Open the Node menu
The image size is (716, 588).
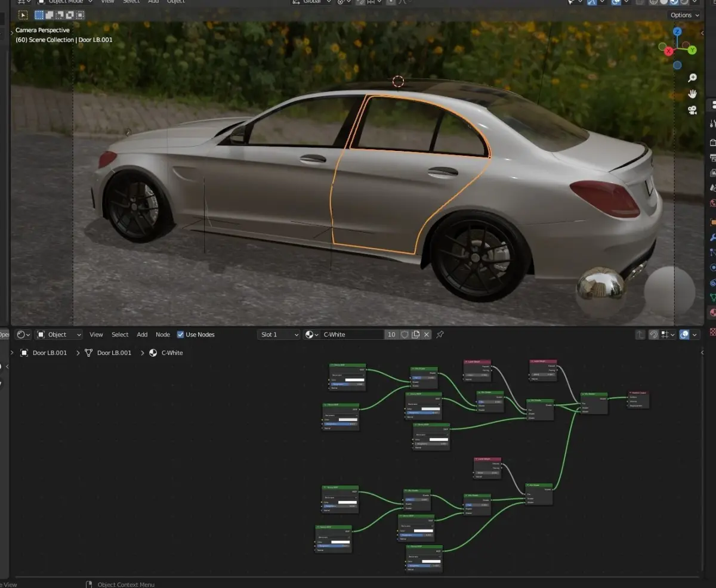(x=163, y=335)
